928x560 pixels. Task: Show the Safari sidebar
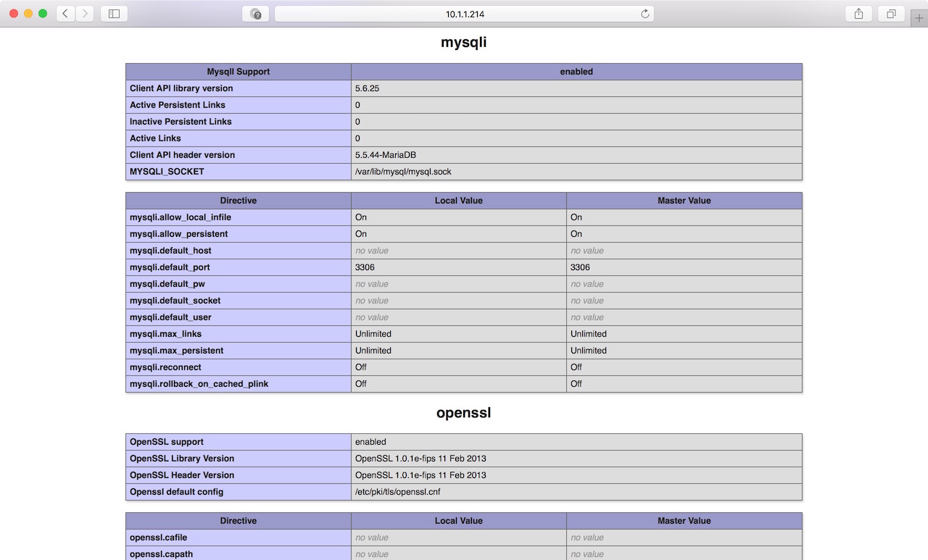point(114,14)
